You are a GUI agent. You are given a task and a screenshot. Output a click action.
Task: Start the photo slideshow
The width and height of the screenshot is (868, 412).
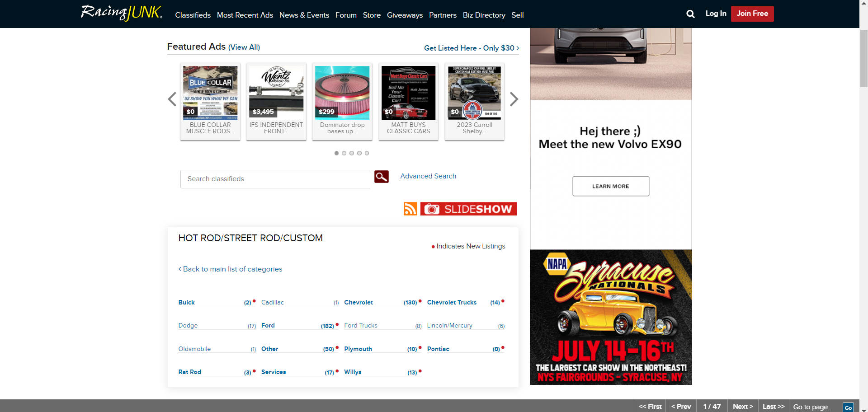[x=468, y=209]
